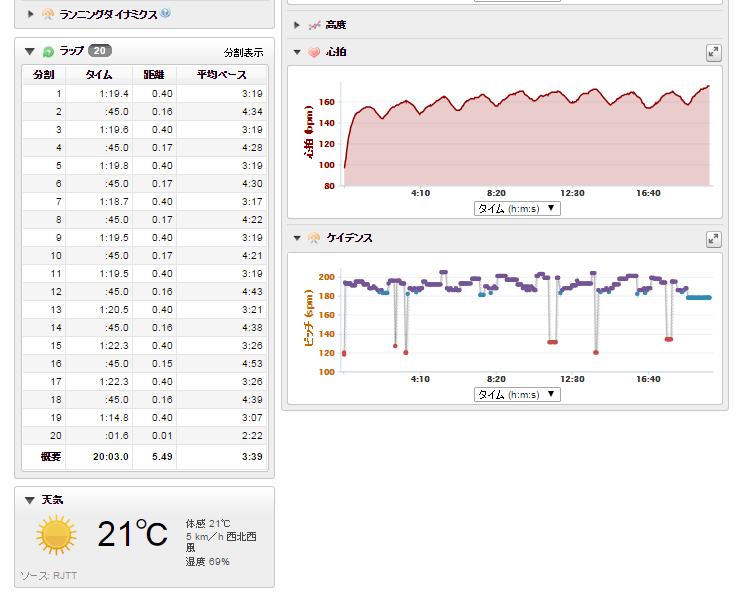Click the 平均ペース column header
This screenshot has height=592, width=738.
pyautogui.click(x=217, y=75)
